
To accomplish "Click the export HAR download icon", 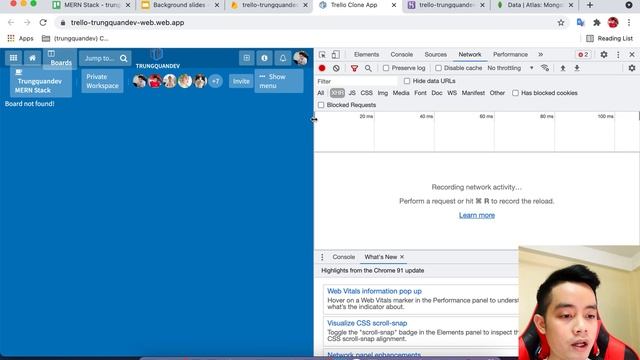I will click(x=577, y=68).
